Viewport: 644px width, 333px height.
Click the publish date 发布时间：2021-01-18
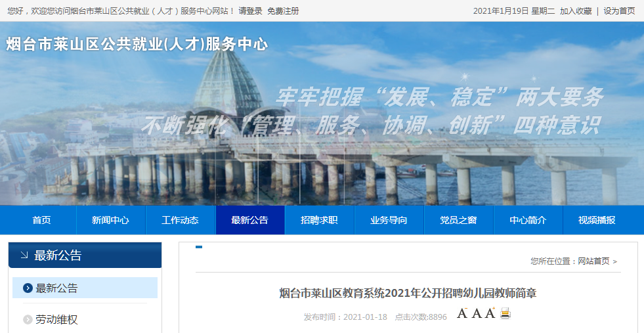pyautogui.click(x=345, y=317)
